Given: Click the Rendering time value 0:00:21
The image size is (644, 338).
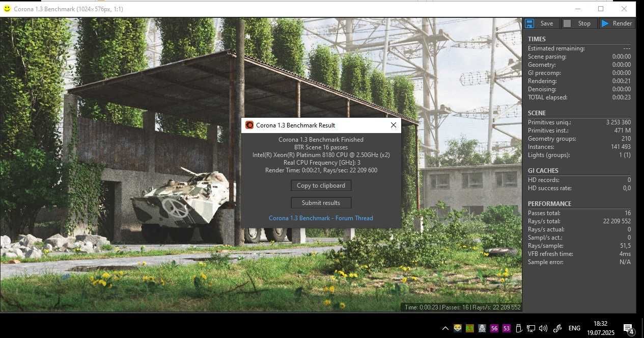Looking at the screenshot, I should 621,81.
